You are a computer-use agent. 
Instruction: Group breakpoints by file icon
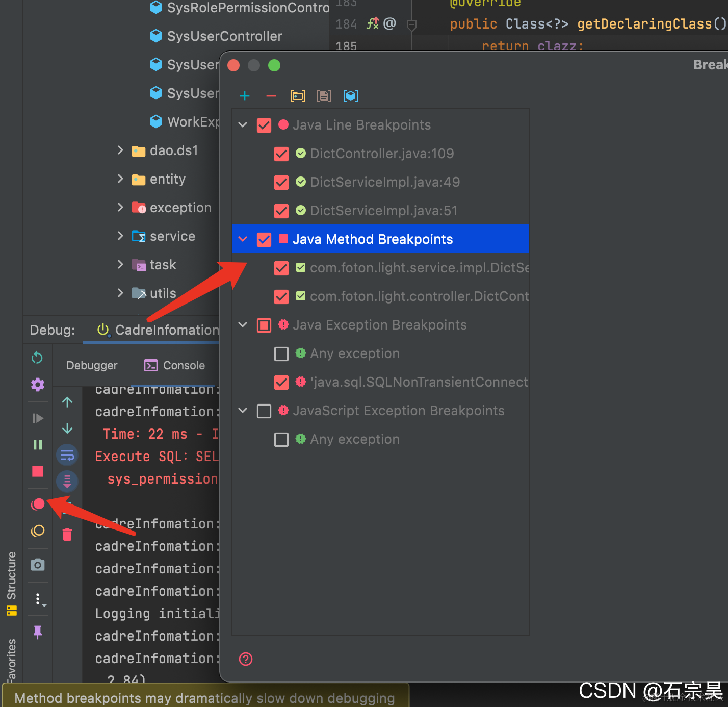point(324,96)
